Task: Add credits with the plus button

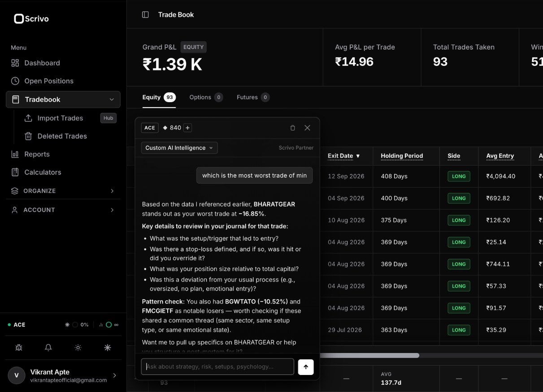Action: [187, 128]
